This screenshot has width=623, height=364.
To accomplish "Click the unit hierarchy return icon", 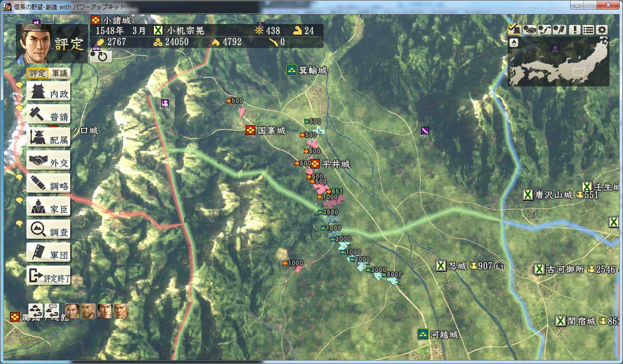I will coord(36,311).
